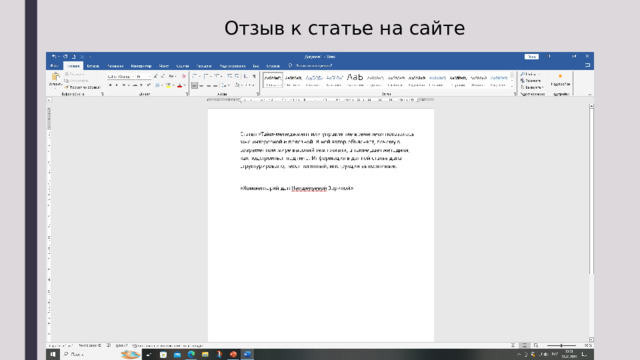Select Center paragraph alignment
The height and width of the screenshot is (360, 640).
(201, 86)
